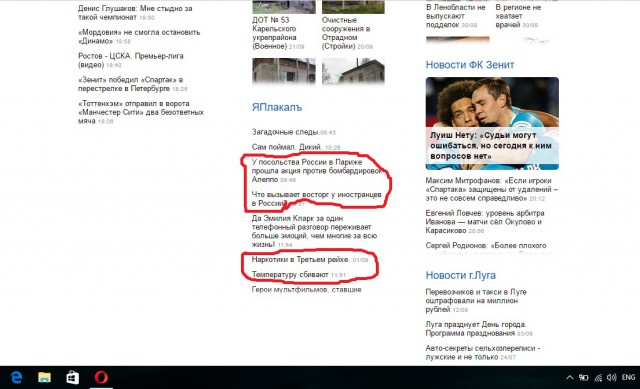This screenshot has height=389, width=640.
Task: Open the ЯПлакалъ section heading
Action: click(x=277, y=107)
